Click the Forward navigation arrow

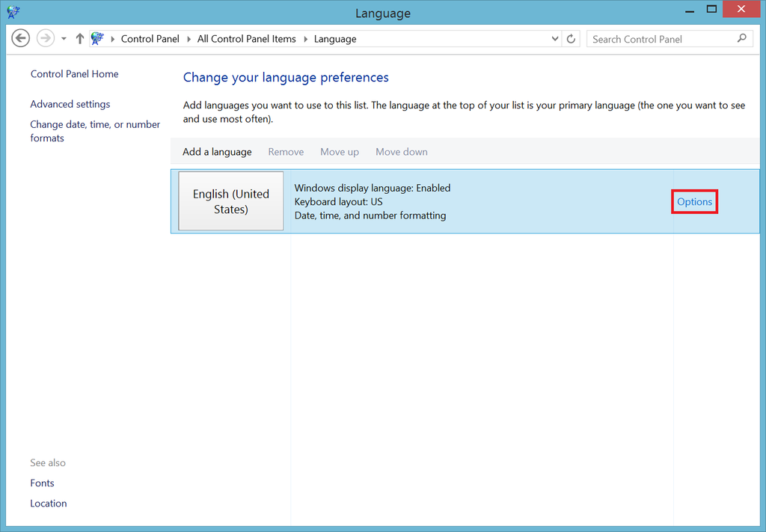click(x=43, y=37)
